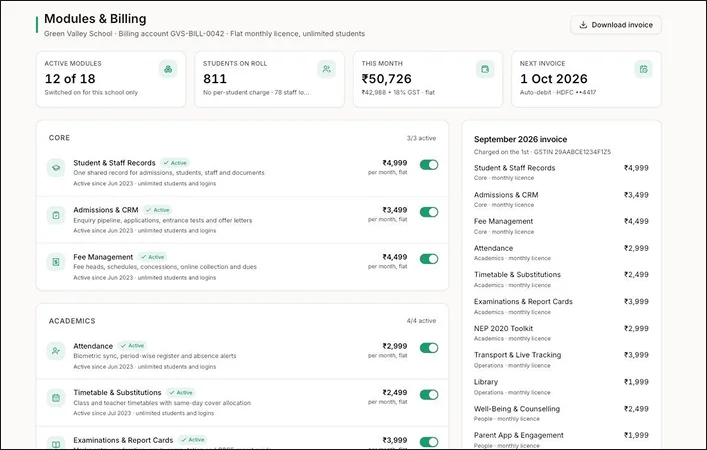Click the ₹4,999 price in Core list
707x450 pixels.
coord(395,163)
